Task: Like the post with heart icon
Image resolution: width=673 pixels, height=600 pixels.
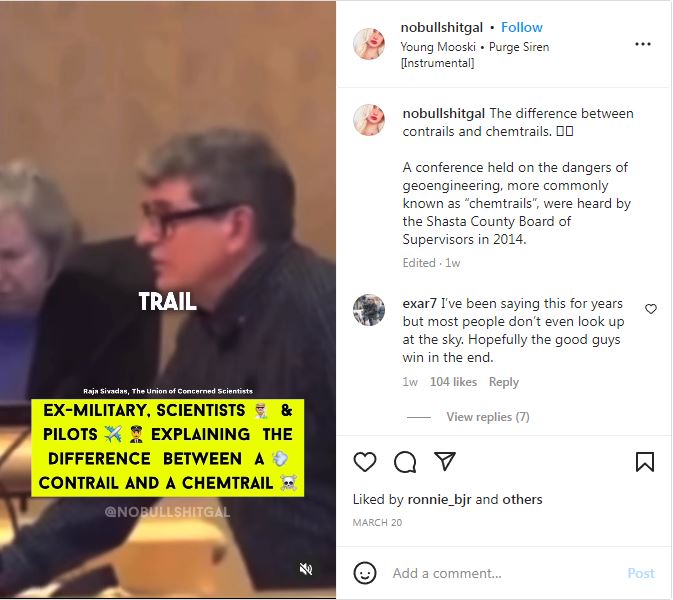Action: click(x=365, y=462)
